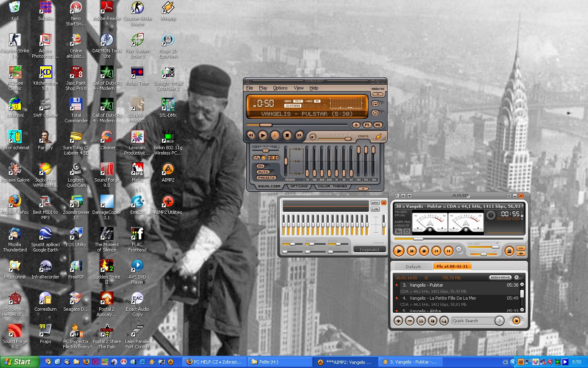Switch to the Default playlist tab in AIMP2
Screen dimensions: 588x368
point(413,267)
